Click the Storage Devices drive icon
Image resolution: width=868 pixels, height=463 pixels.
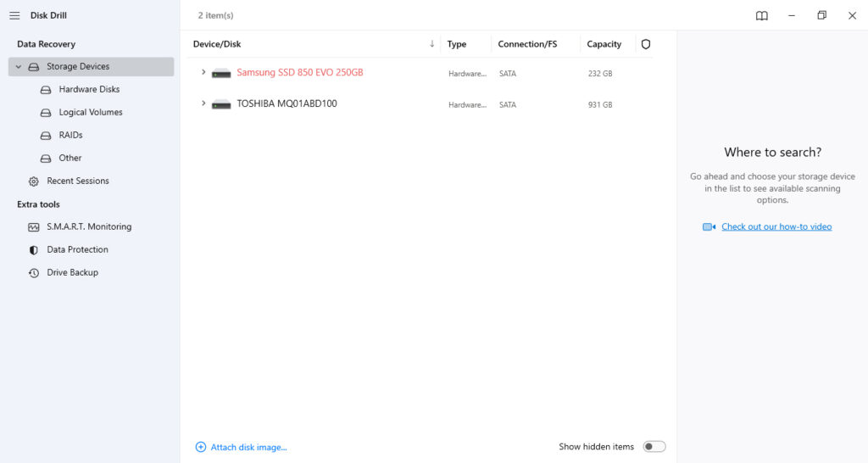pos(34,67)
